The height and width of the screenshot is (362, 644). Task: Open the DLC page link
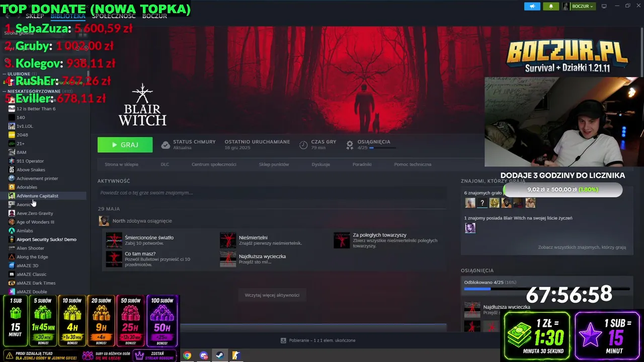(x=165, y=164)
